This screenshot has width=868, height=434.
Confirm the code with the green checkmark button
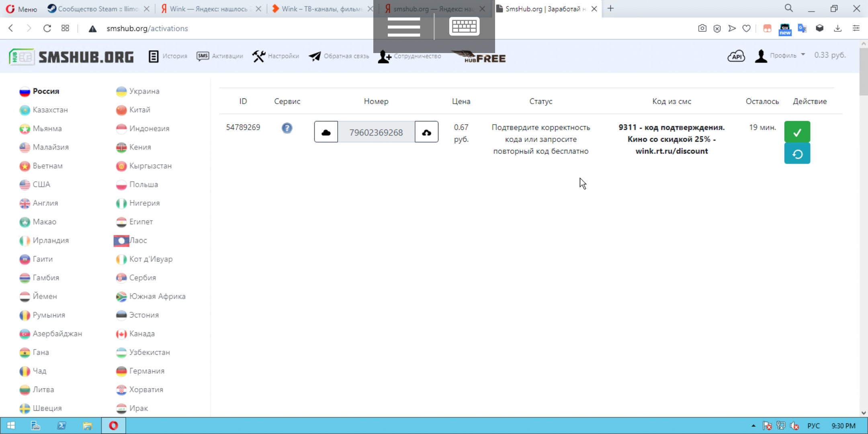click(797, 132)
